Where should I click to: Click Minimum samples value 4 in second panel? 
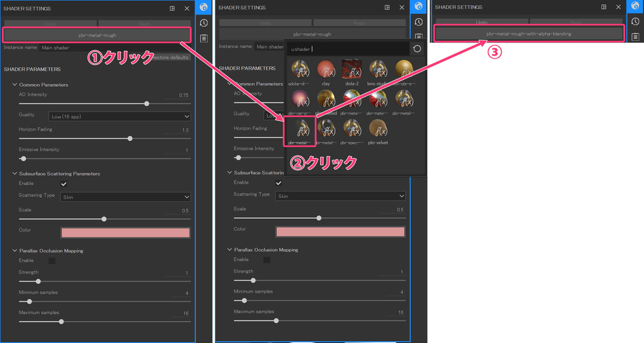[x=402, y=293]
